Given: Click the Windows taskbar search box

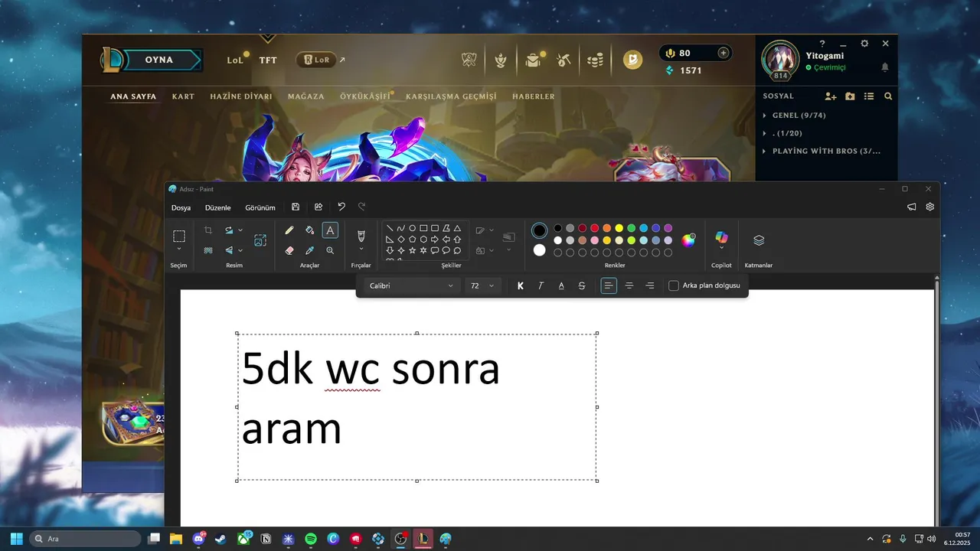Looking at the screenshot, I should 85,539.
